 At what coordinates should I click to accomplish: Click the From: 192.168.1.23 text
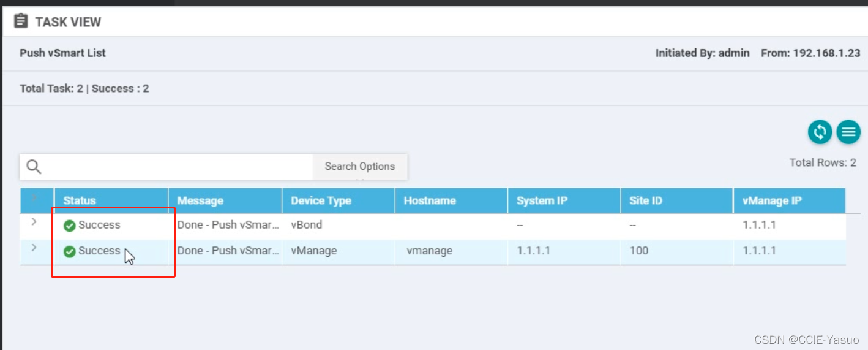(x=810, y=53)
